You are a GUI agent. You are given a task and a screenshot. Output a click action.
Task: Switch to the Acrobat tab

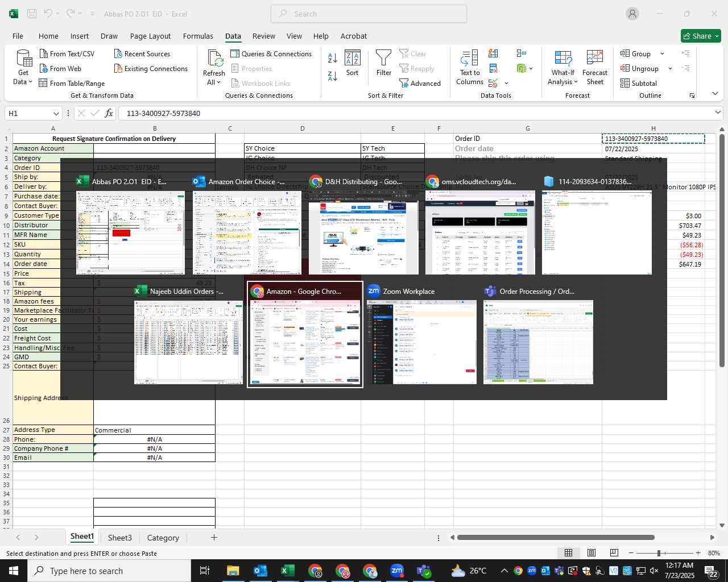(x=354, y=36)
